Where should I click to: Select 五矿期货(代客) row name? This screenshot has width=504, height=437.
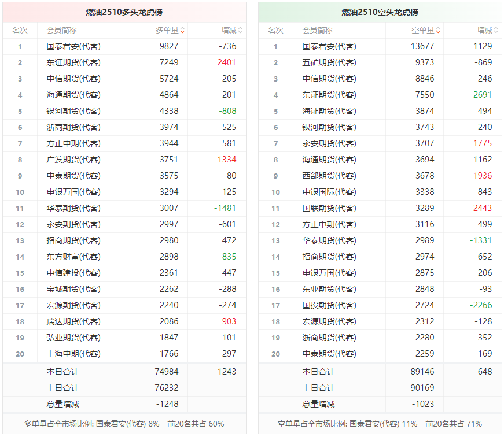329,62
